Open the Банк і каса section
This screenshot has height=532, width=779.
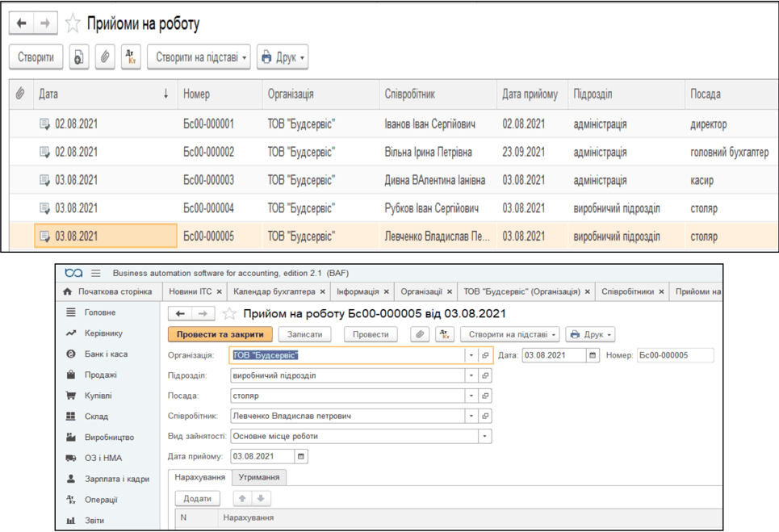(x=106, y=354)
